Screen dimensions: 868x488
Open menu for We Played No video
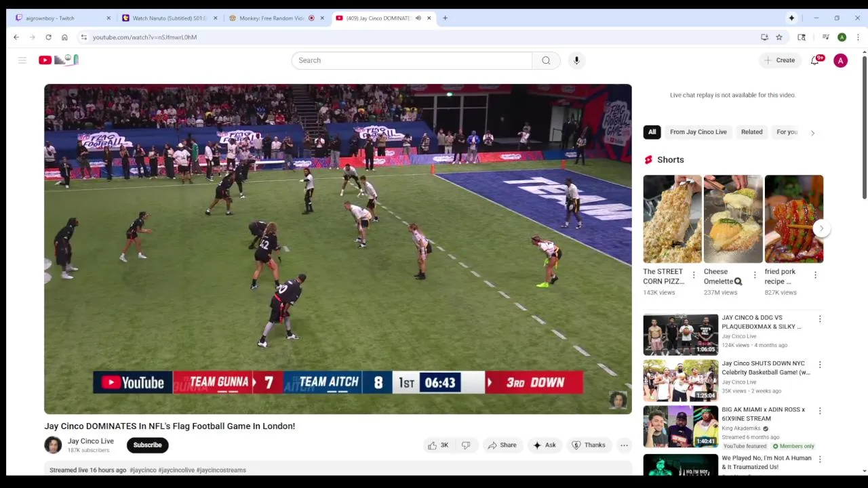click(x=820, y=459)
